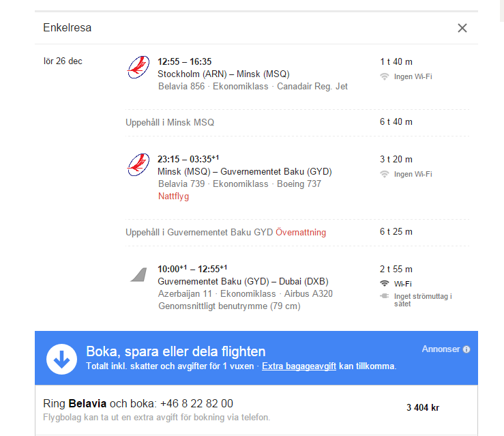Click the red Nattflyg label

point(173,196)
